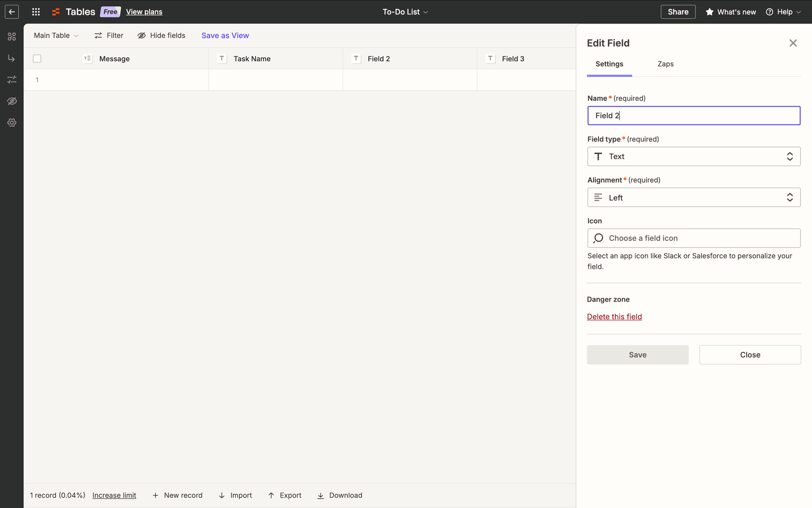
Task: Open the View plans link
Action: point(144,12)
